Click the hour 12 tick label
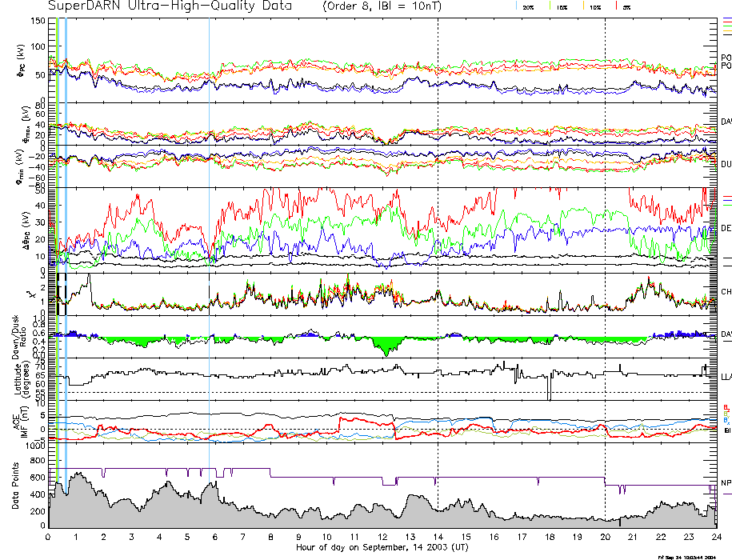732x560 pixels. pos(382,537)
